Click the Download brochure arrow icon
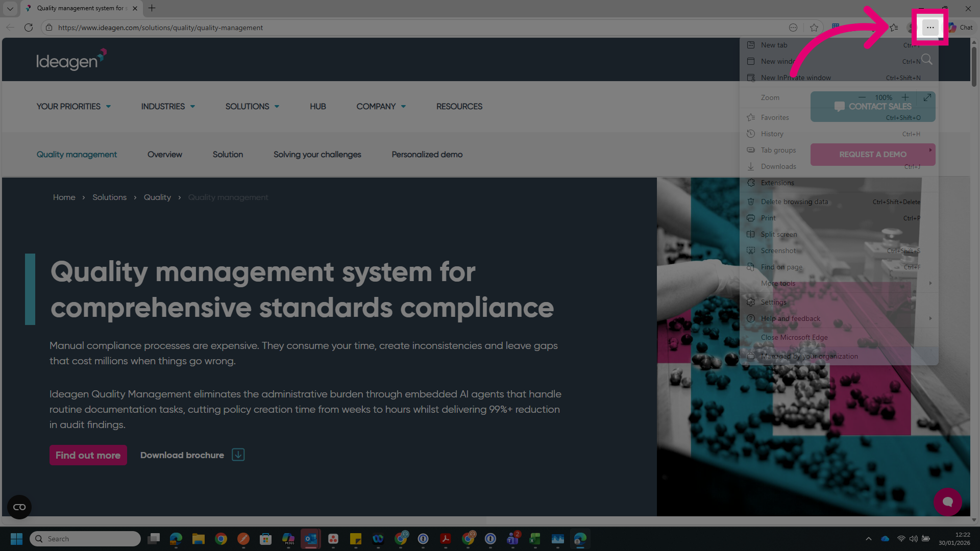The width and height of the screenshot is (980, 551). (238, 455)
